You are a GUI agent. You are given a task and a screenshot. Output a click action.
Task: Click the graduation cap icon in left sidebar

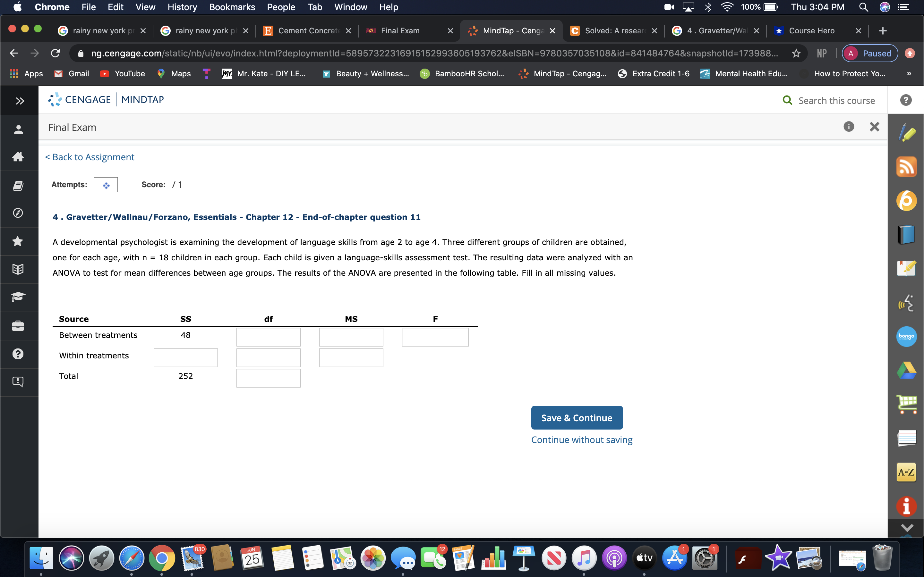click(18, 297)
